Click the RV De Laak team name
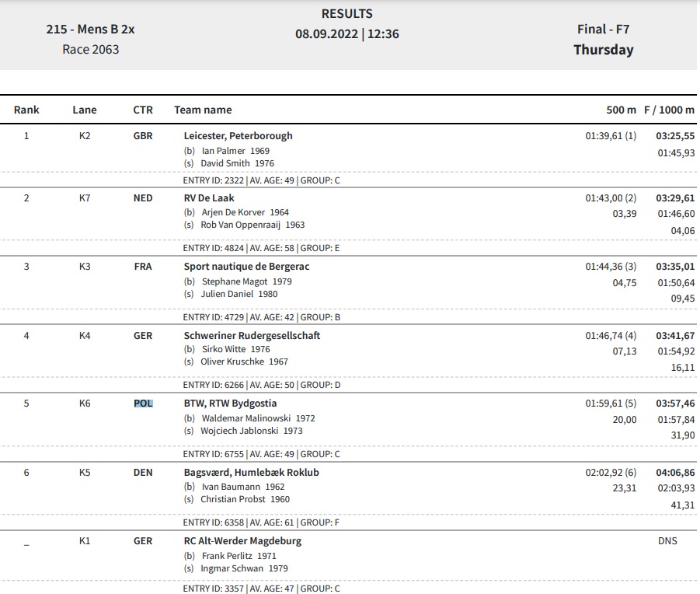Viewport: 700px width, 594px height. click(209, 197)
